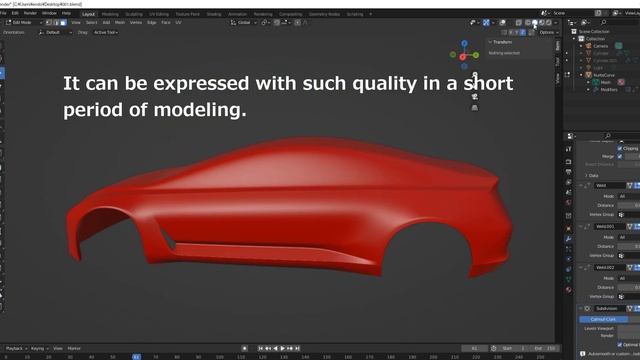Toggle viewport overlays icon
This screenshot has width=640, height=360.
click(503, 23)
